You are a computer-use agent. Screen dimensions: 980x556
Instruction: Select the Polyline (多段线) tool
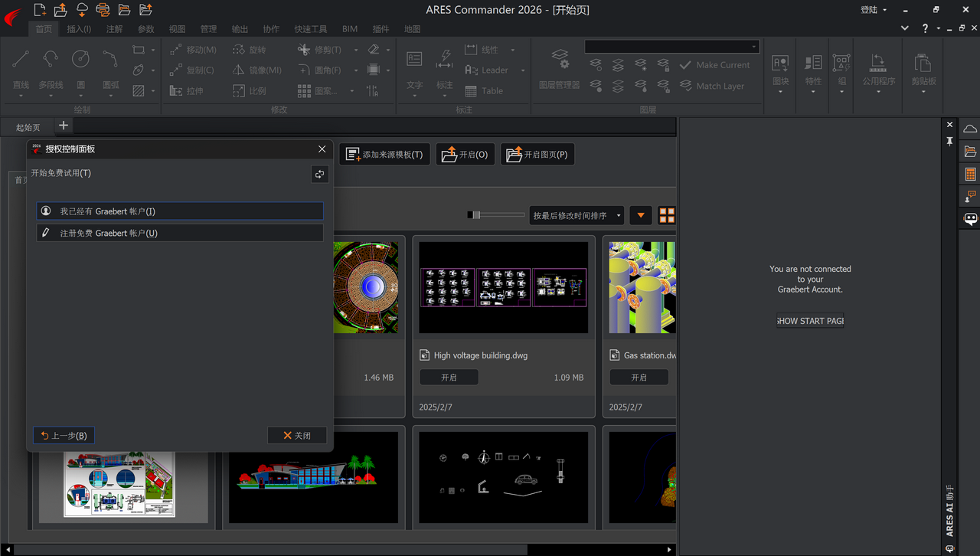tap(51, 60)
